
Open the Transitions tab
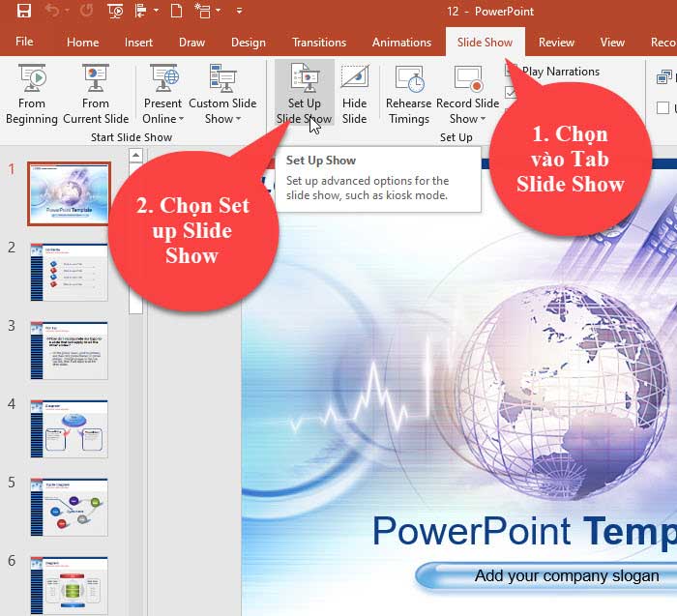pos(318,43)
